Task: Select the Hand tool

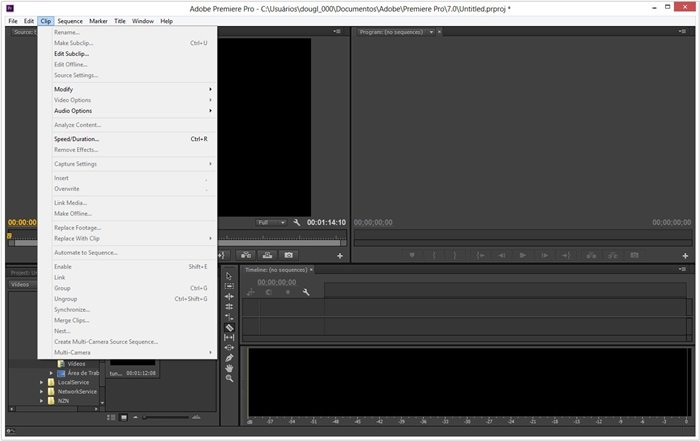Action: coord(229,368)
